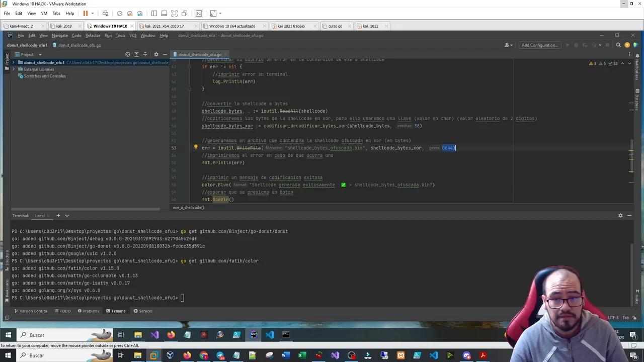This screenshot has height=362, width=644.
Task: Select the scroll-from-source target icon in Project panel
Action: pyautogui.click(x=127, y=54)
